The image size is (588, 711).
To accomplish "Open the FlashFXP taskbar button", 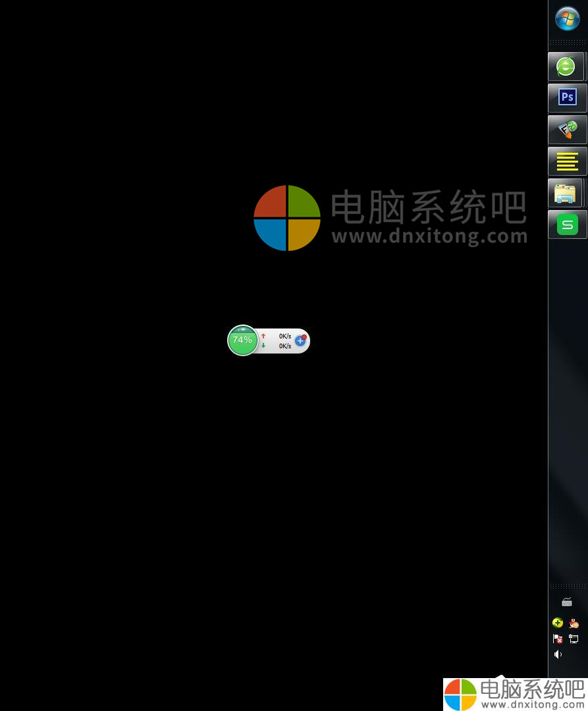I will click(x=567, y=129).
